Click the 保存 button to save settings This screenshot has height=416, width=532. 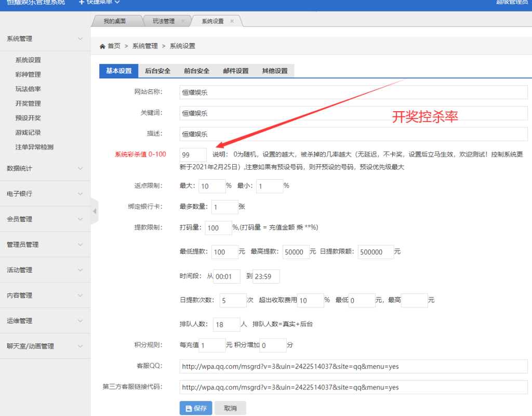pos(196,408)
